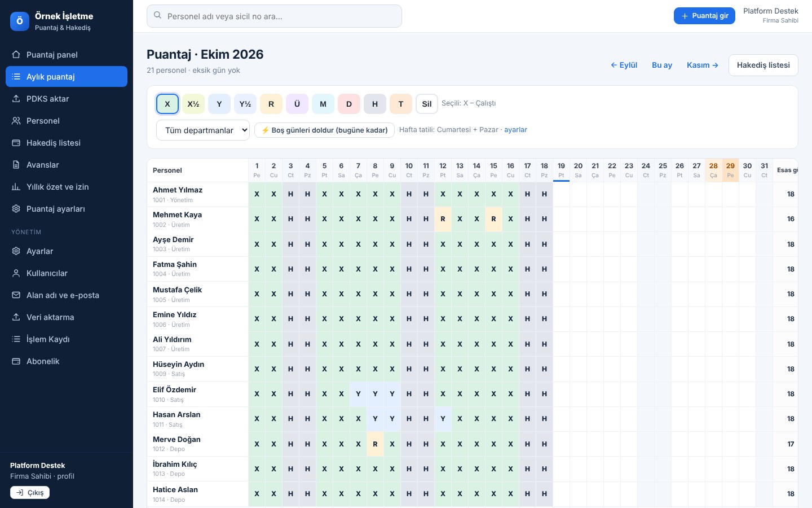
Task: Open Ayarlar under Yönetim
Action: tap(67, 251)
